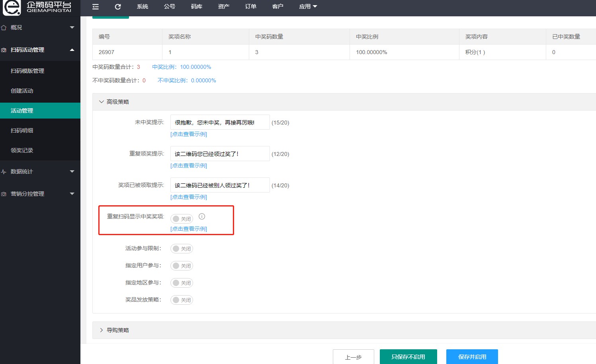Click the pulse icon beside 数据统计
596x364 pixels.
coord(4,172)
